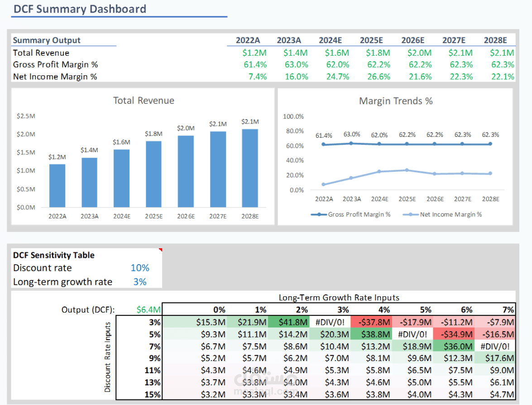
Task: Select 2022A Total Revenue $1.2M cell
Action: (x=254, y=53)
